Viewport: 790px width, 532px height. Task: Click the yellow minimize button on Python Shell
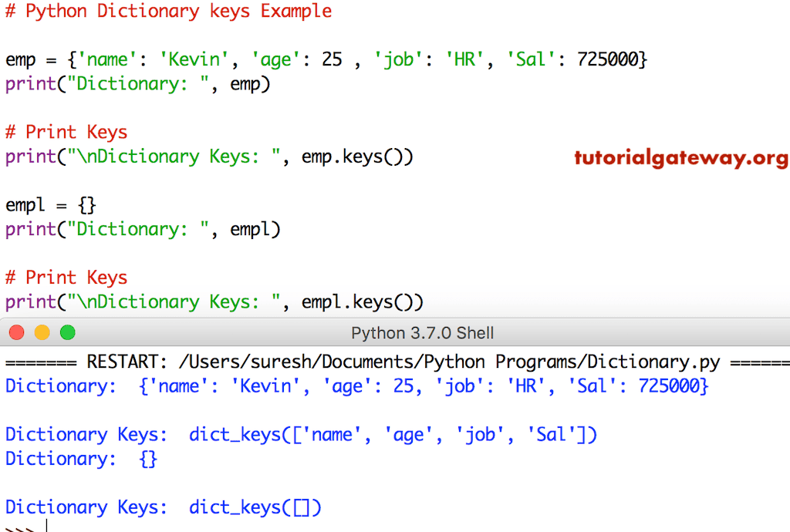click(42, 332)
